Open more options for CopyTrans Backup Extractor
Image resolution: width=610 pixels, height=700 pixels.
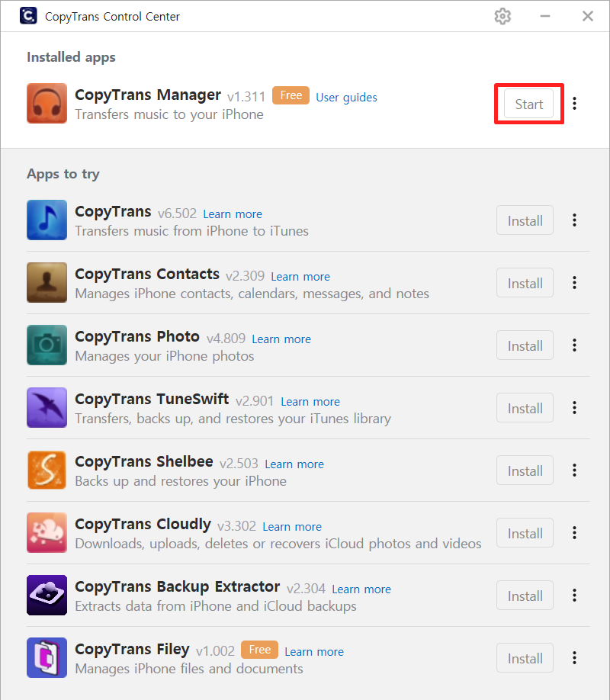coord(575,595)
